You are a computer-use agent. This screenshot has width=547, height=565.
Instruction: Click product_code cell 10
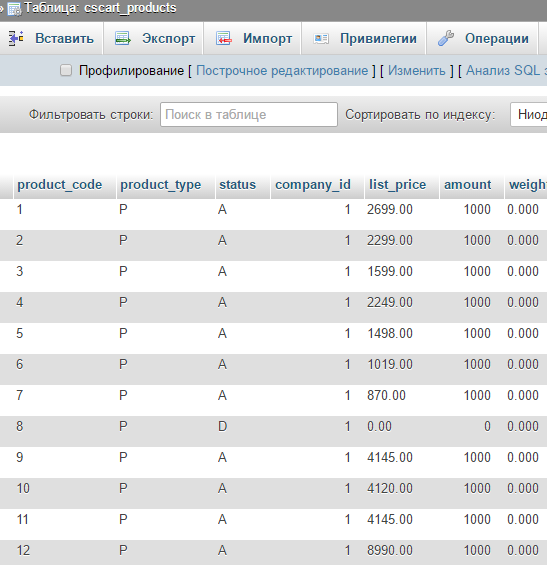point(23,488)
